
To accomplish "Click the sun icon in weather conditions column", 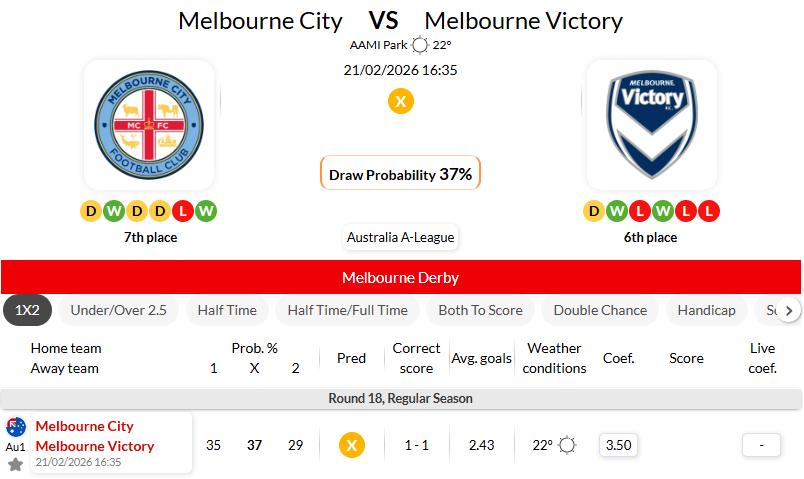I will pos(567,445).
